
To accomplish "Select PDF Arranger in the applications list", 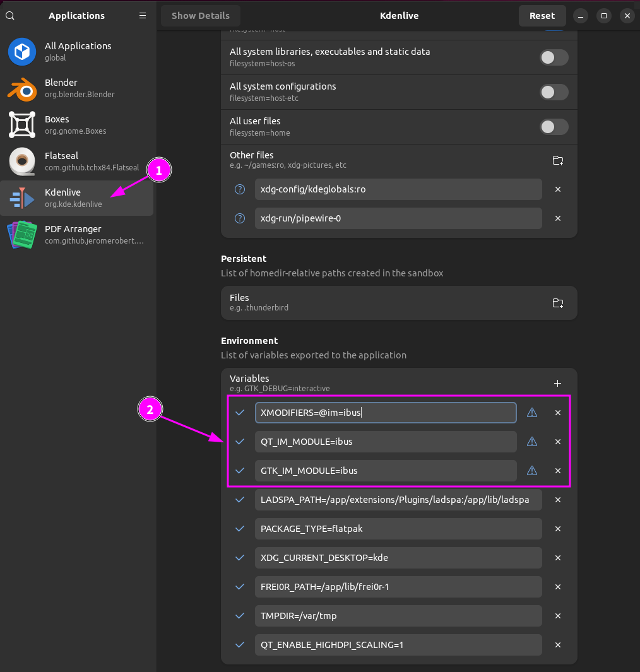I will click(77, 235).
